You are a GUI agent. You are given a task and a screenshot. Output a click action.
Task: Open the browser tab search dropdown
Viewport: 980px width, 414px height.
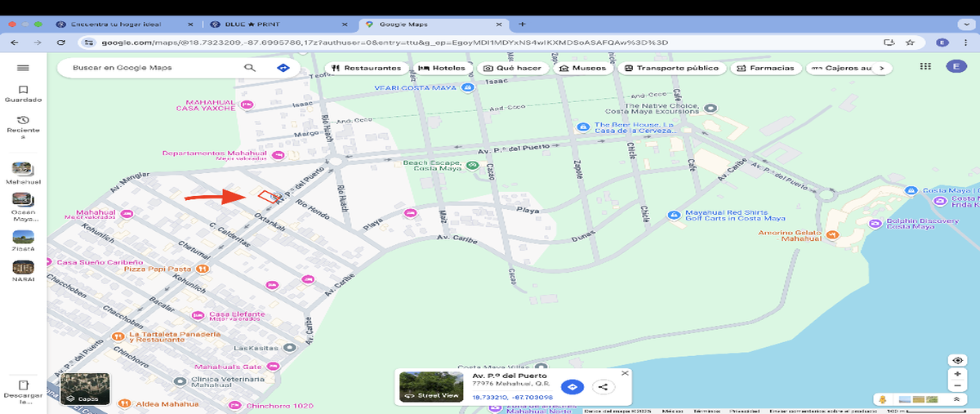pyautogui.click(x=965, y=24)
